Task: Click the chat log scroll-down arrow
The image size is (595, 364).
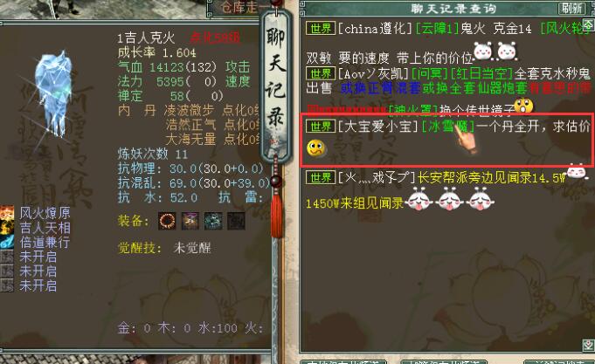Action: pyautogui.click(x=588, y=345)
